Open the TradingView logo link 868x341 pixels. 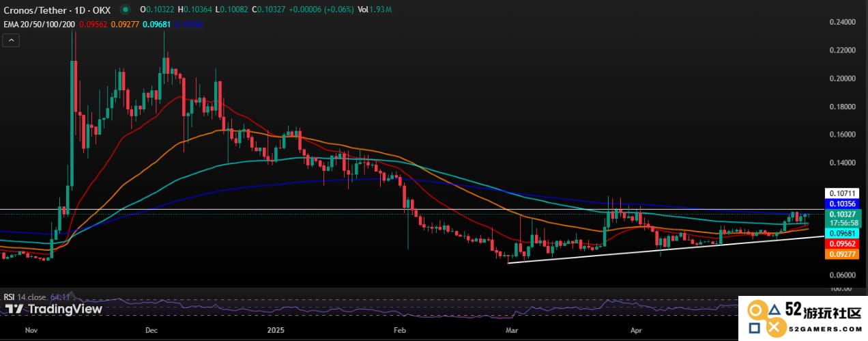click(x=54, y=309)
